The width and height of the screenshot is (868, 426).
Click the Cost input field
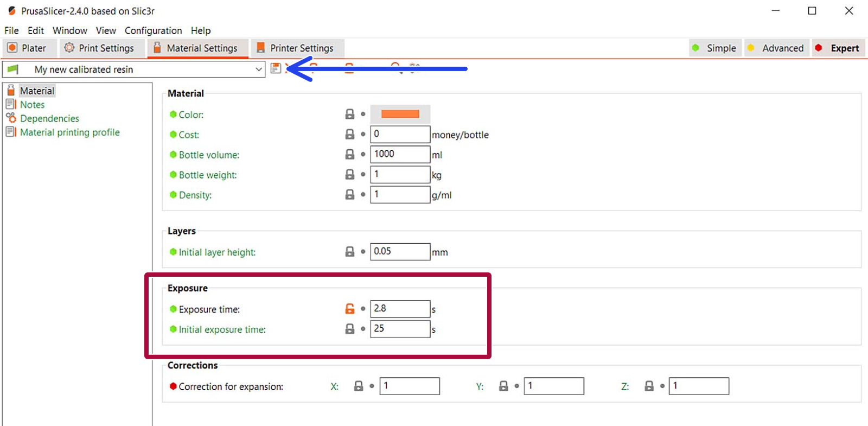pos(400,134)
